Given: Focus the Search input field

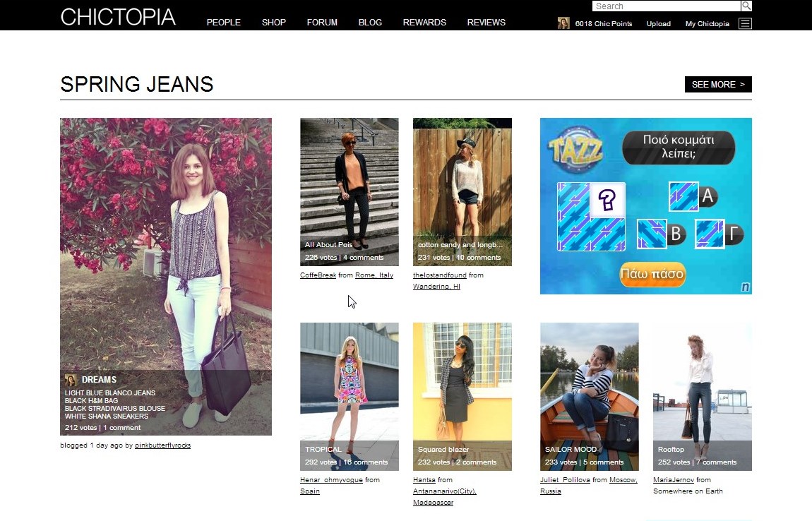Looking at the screenshot, I should pos(667,6).
